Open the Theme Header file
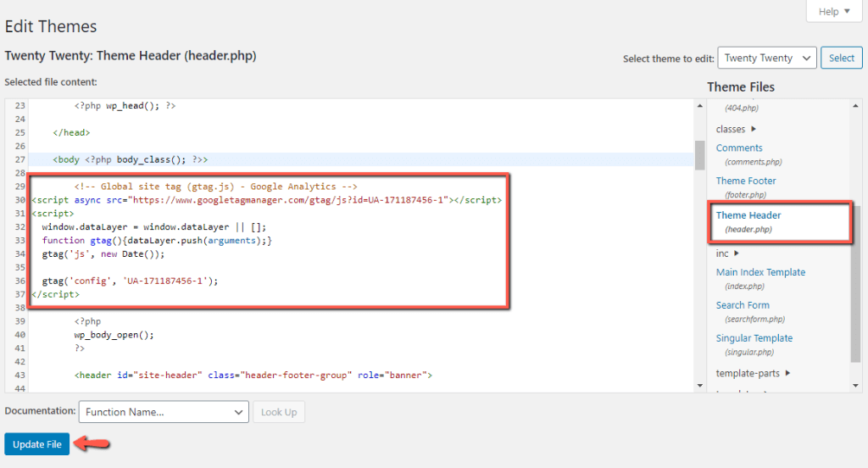This screenshot has height=468, width=868. pos(748,214)
